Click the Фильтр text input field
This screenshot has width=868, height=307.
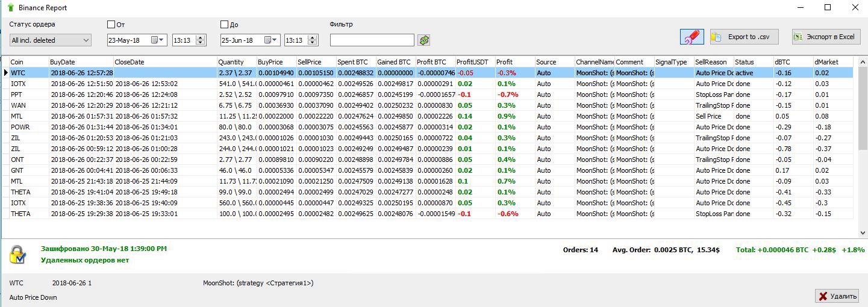tap(372, 40)
